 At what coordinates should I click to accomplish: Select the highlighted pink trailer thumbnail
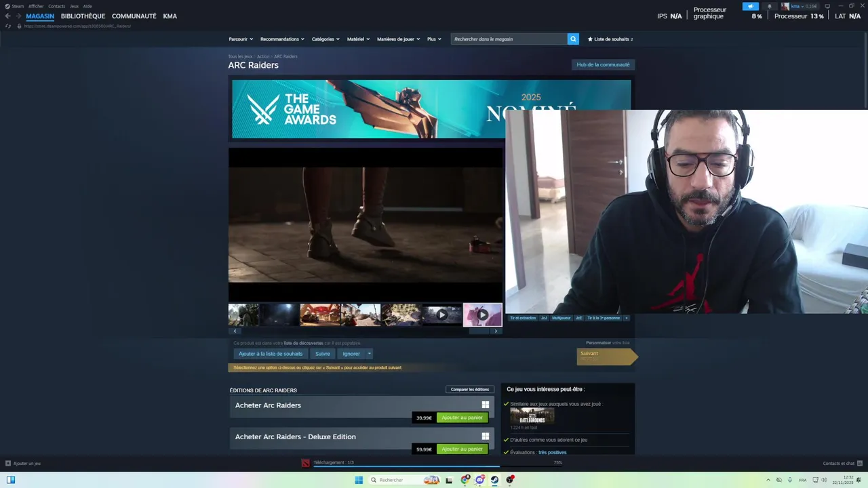click(x=482, y=315)
